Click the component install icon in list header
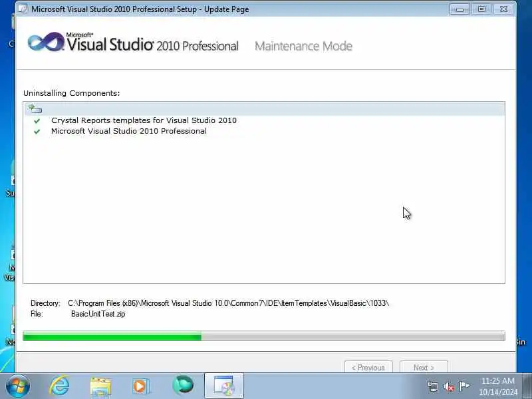 pyautogui.click(x=35, y=108)
